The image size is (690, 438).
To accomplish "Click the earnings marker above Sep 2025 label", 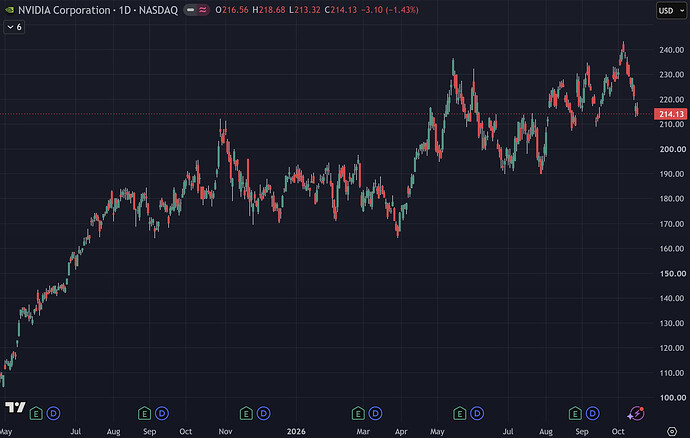I will click(144, 413).
